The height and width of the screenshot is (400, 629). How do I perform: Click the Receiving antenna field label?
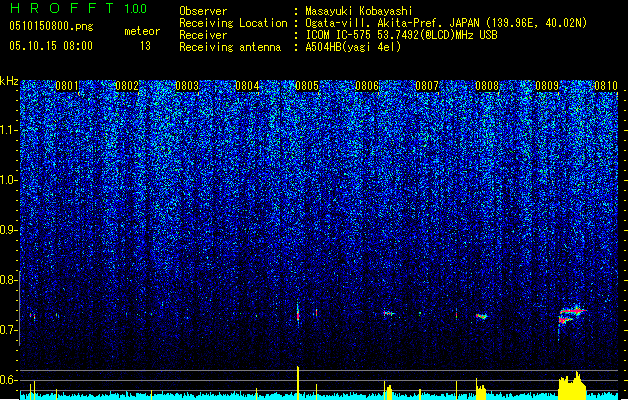tap(230, 47)
